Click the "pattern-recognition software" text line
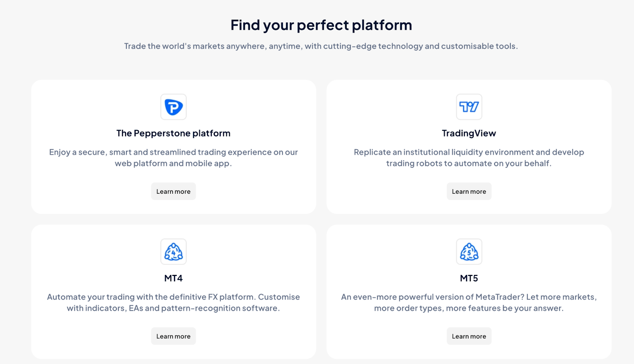634x364 pixels. coord(173,308)
